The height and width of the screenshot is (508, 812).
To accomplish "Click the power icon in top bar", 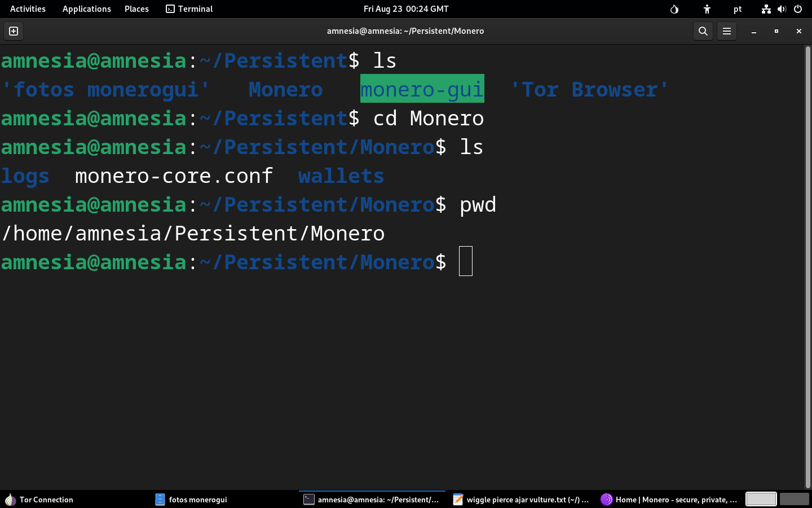I will coord(798,9).
